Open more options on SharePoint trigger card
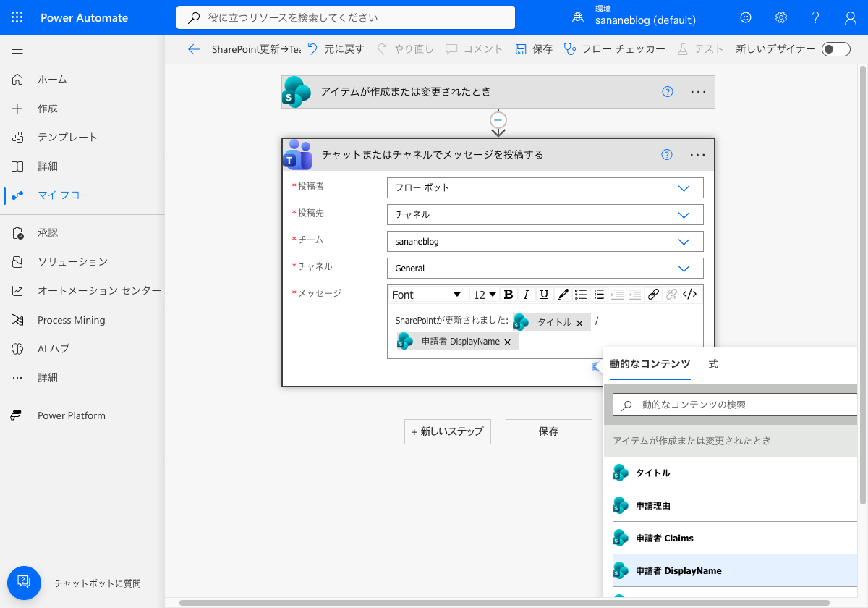The height and width of the screenshot is (608, 868). 697,92
